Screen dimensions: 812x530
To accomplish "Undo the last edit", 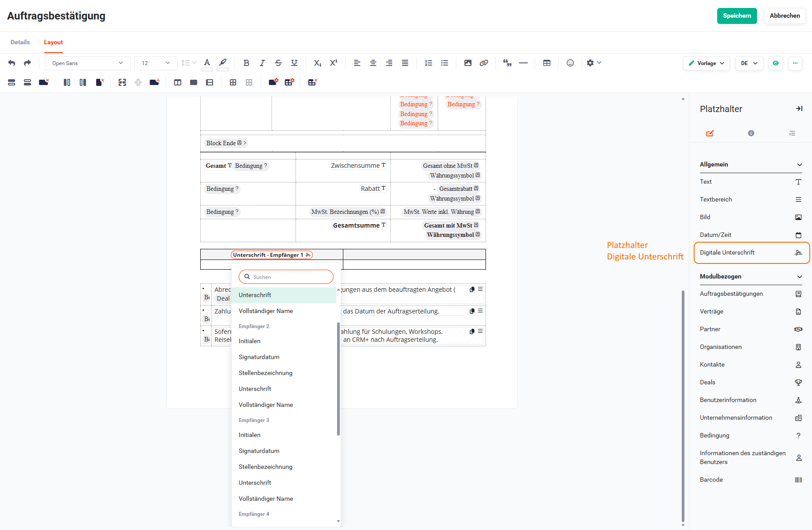I will (12, 63).
